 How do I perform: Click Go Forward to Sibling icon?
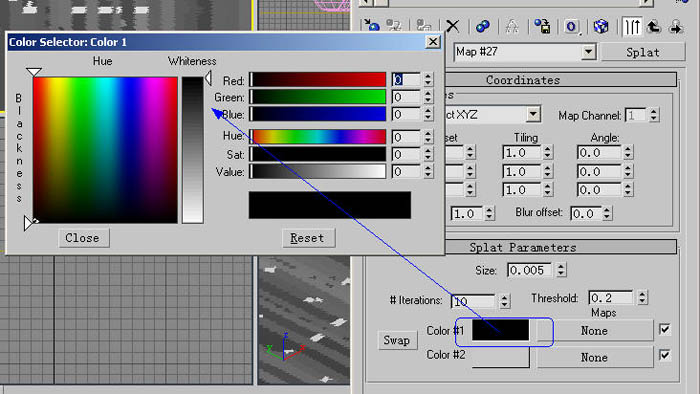(x=676, y=26)
